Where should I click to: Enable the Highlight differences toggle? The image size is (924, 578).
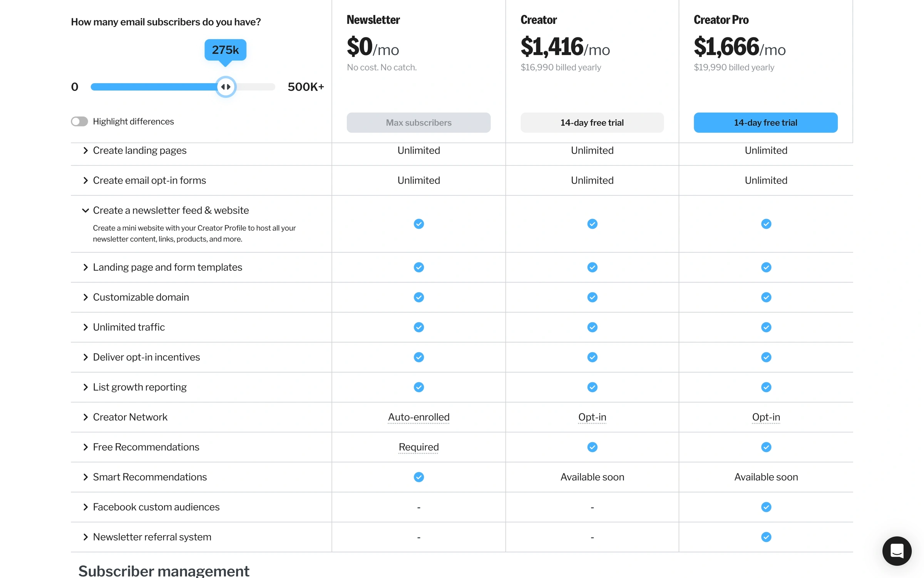click(79, 121)
